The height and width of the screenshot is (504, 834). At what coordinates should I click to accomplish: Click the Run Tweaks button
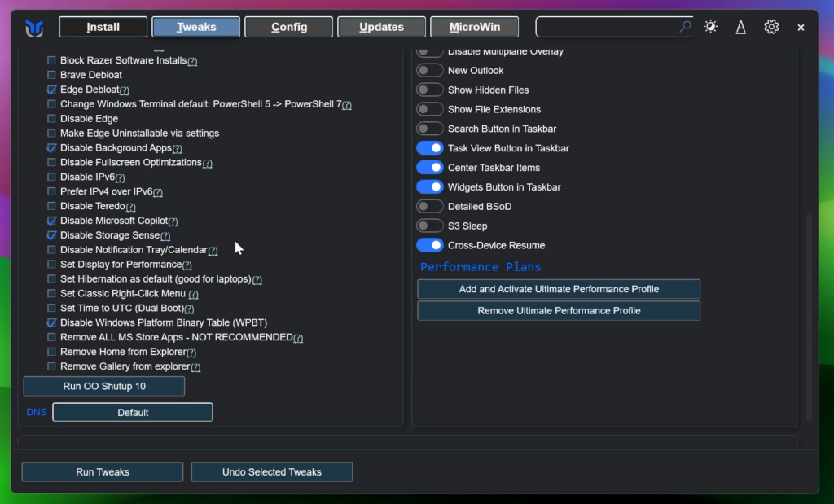pos(103,472)
